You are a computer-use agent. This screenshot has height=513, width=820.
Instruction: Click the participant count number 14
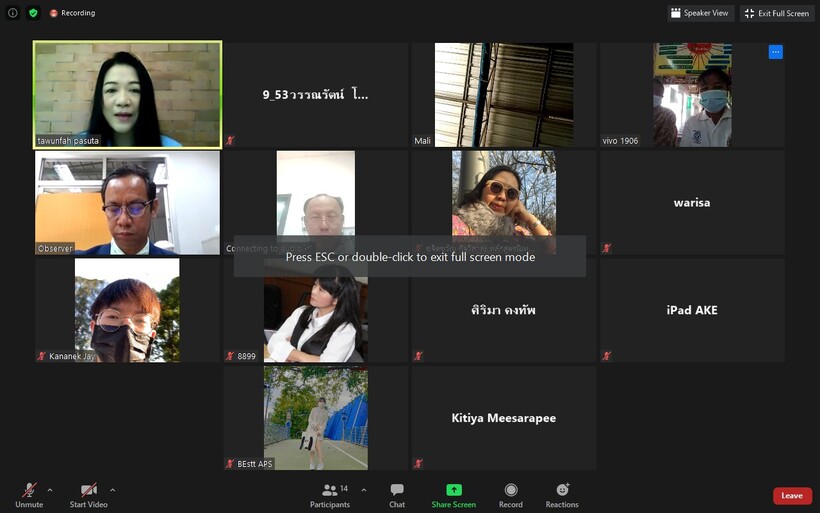(x=344, y=488)
